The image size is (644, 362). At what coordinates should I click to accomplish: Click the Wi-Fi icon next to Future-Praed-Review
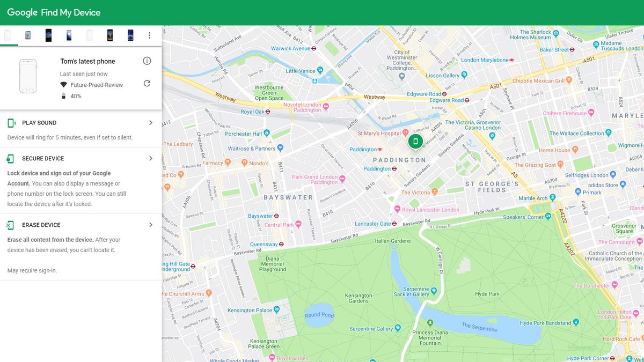pos(63,84)
